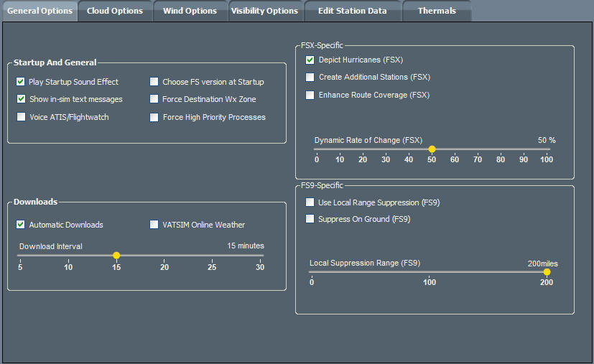Enable Suppress On Ground (FS9)
Screen dimensions: 594x364
click(x=310, y=219)
